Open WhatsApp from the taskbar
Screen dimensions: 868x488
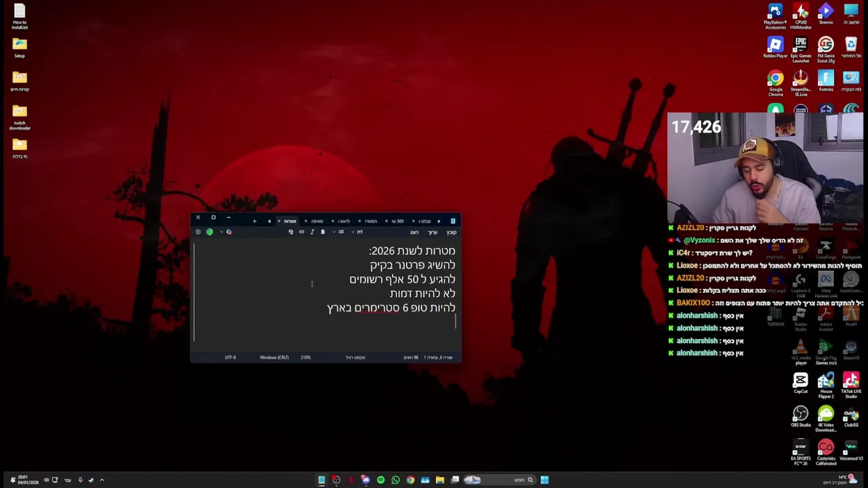[395, 480]
